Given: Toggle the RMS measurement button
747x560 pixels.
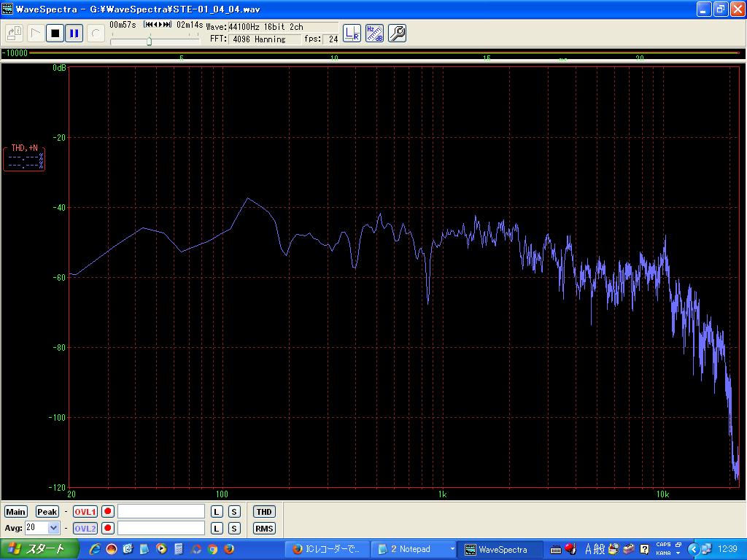Looking at the screenshot, I should [x=264, y=528].
